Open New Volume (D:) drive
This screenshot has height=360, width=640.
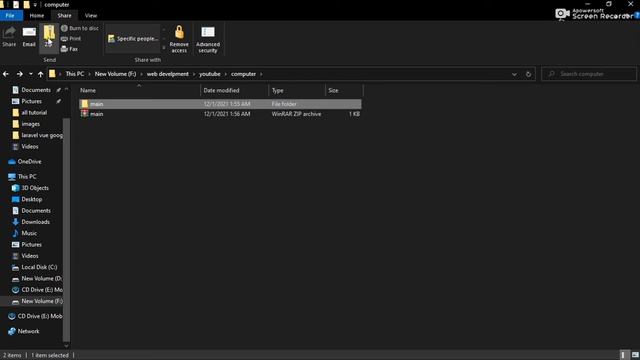(41, 279)
